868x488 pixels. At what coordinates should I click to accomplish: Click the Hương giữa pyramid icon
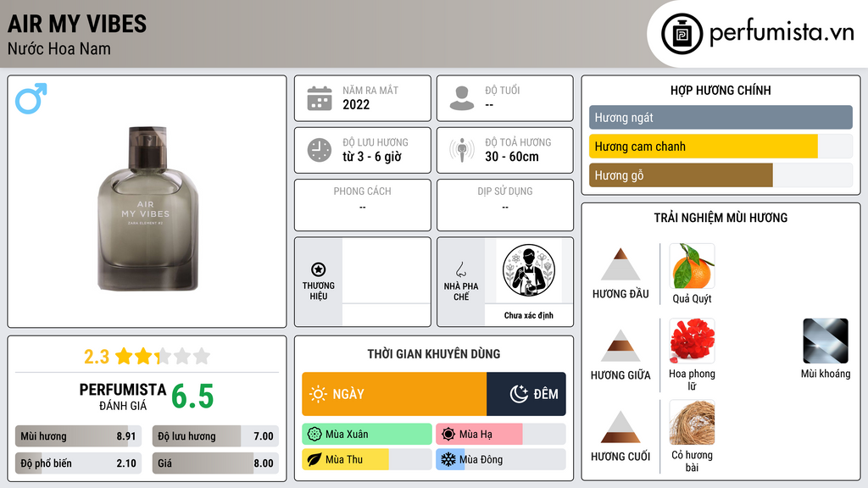pyautogui.click(x=620, y=346)
